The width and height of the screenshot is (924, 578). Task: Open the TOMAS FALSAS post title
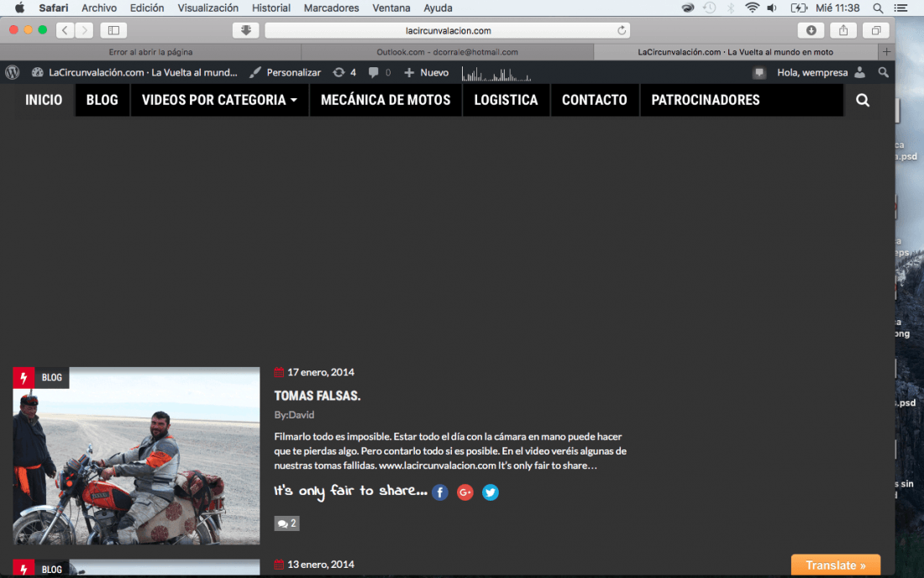(x=317, y=396)
